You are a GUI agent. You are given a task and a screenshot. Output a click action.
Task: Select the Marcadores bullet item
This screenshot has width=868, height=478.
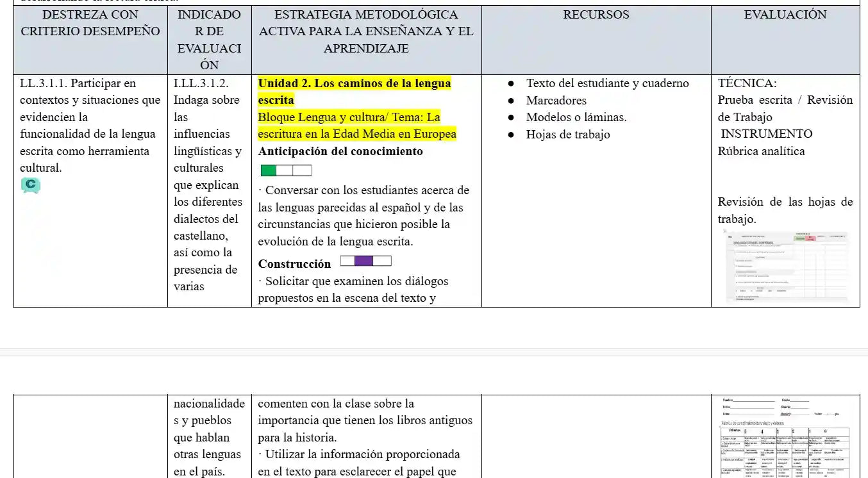(556, 101)
